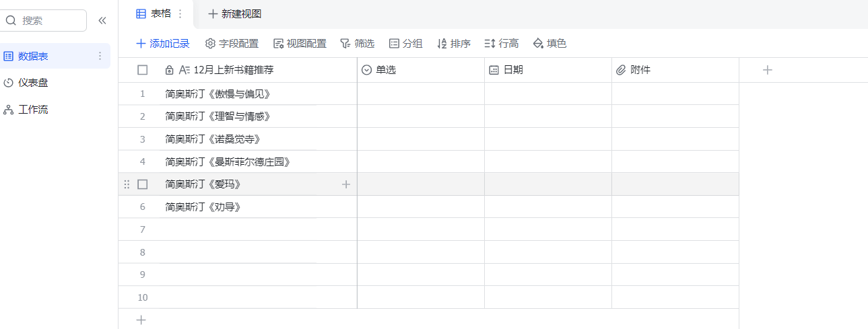This screenshot has height=329, width=868.
Task: Click the 单选 column header
Action: pos(385,70)
